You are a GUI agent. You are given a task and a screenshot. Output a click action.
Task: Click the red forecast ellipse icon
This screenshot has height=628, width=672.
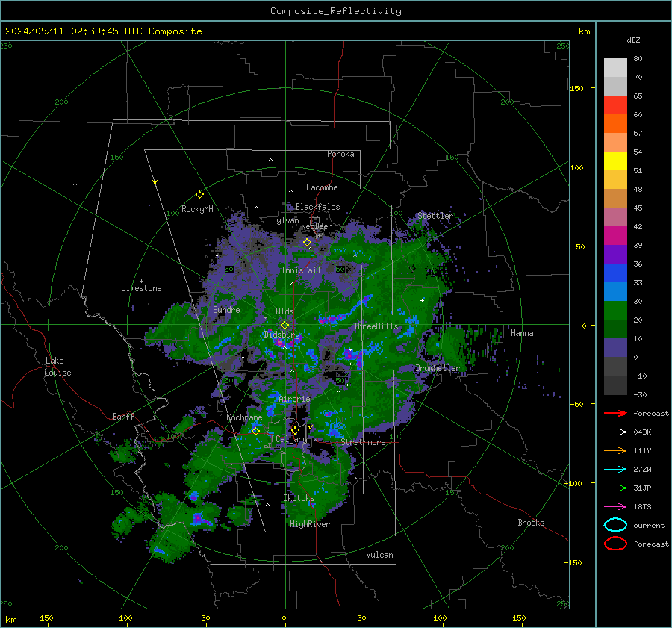tap(615, 544)
